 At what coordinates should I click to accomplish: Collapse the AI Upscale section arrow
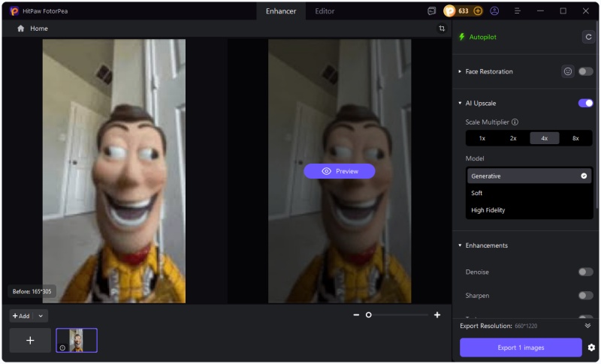(460, 104)
